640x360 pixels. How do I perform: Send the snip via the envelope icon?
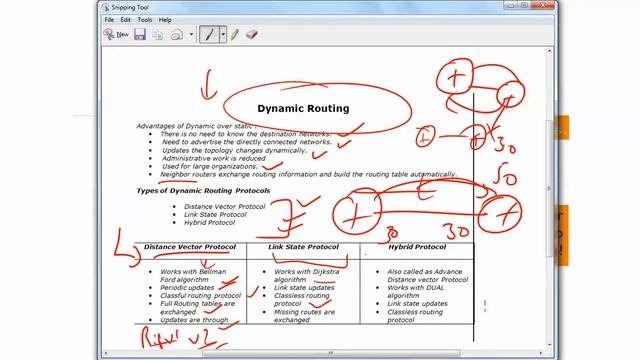[x=176, y=35]
